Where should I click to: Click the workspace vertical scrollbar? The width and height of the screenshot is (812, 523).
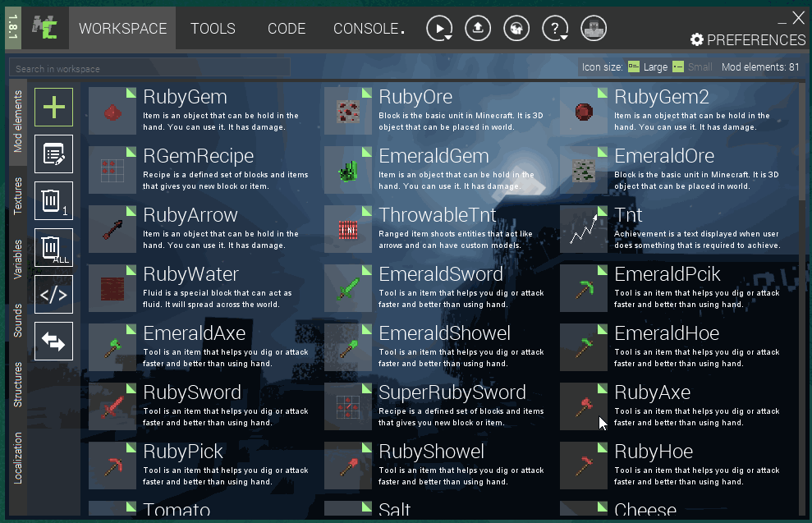point(802,141)
